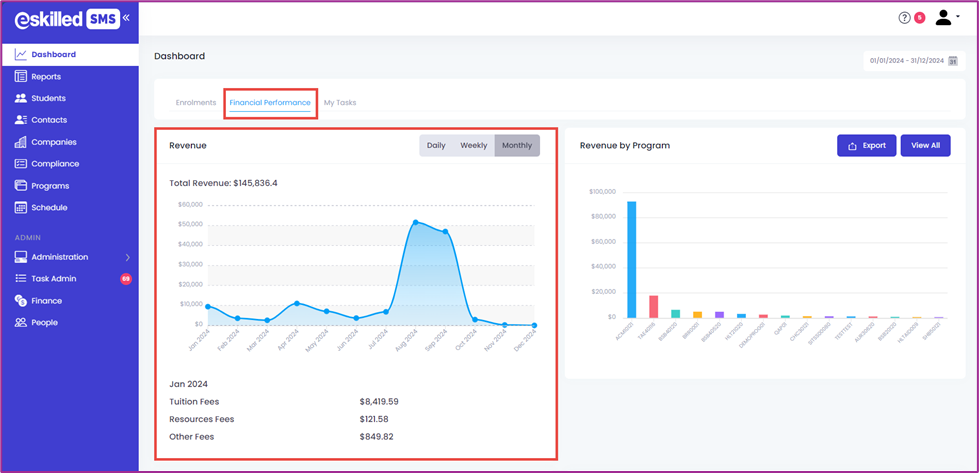Open the calendar icon in date range

pos(953,61)
